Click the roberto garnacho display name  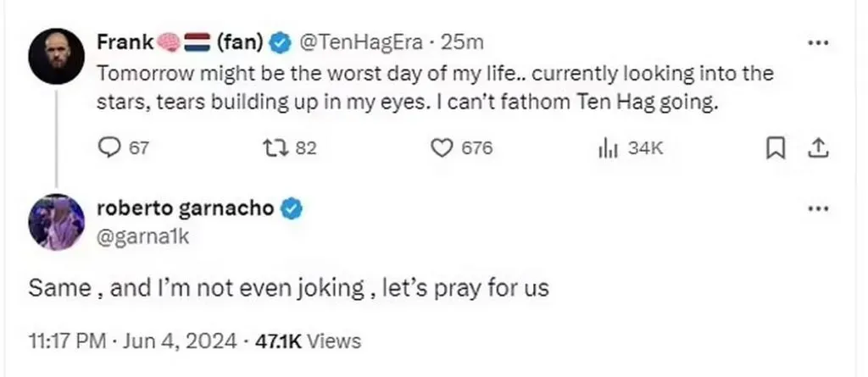(x=186, y=208)
